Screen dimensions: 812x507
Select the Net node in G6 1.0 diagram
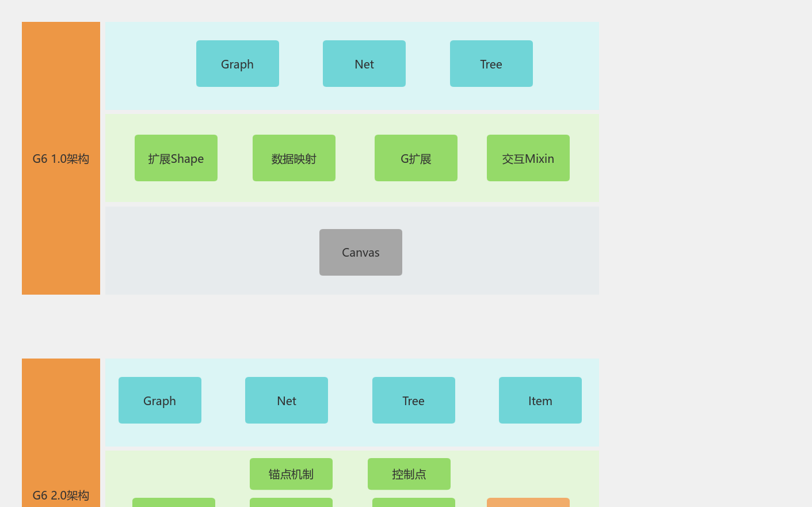[x=364, y=64]
